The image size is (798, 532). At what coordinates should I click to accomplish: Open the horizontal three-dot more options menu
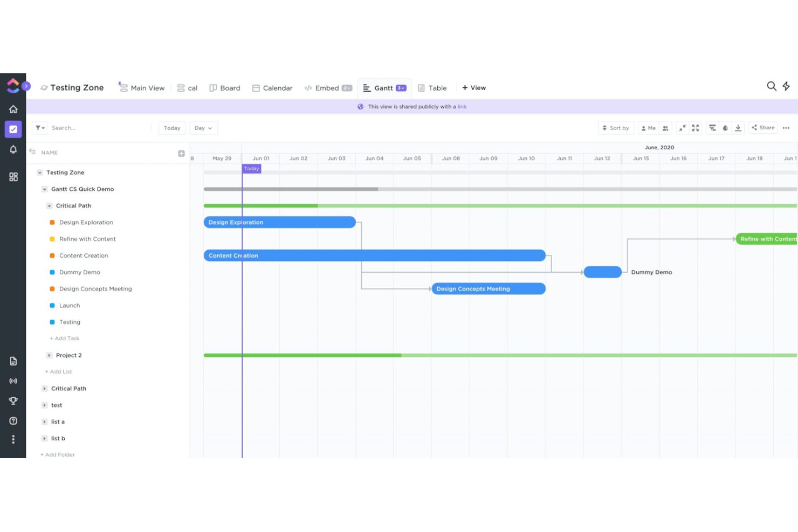786,128
